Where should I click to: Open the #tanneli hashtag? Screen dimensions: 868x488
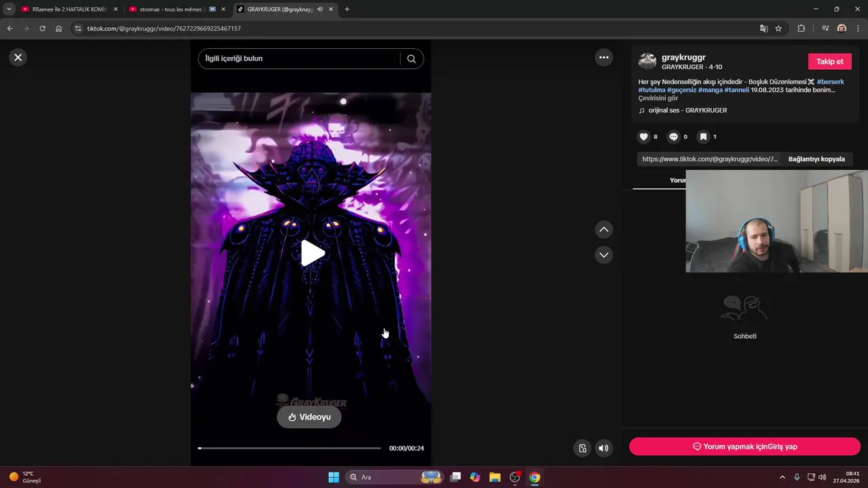click(x=736, y=90)
